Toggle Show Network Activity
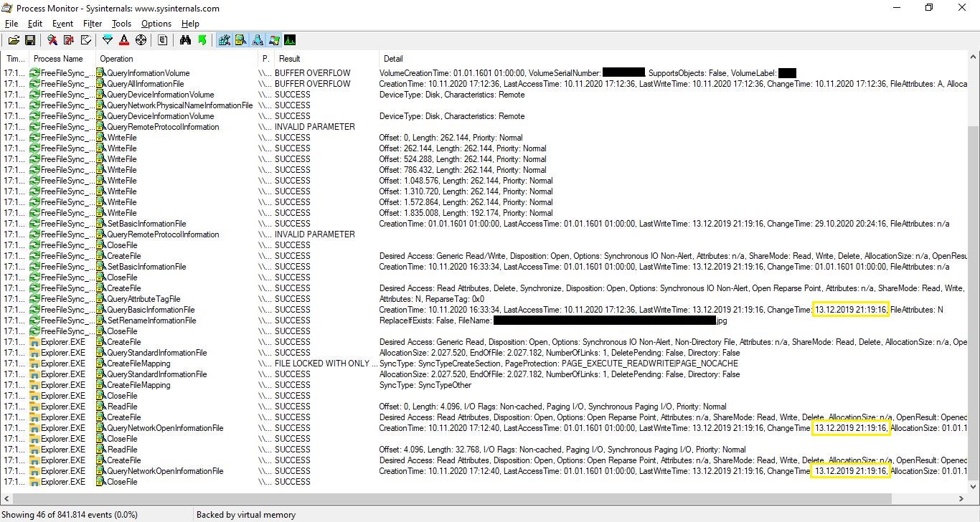This screenshot has height=522, width=980. tap(257, 40)
